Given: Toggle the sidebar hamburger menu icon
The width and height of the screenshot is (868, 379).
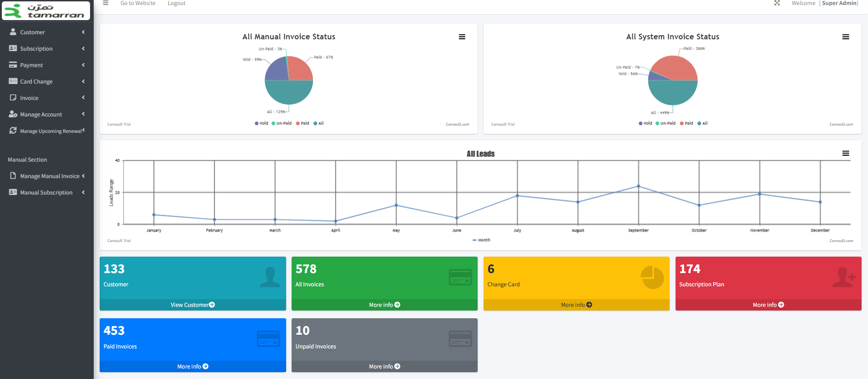Looking at the screenshot, I should (x=106, y=3).
